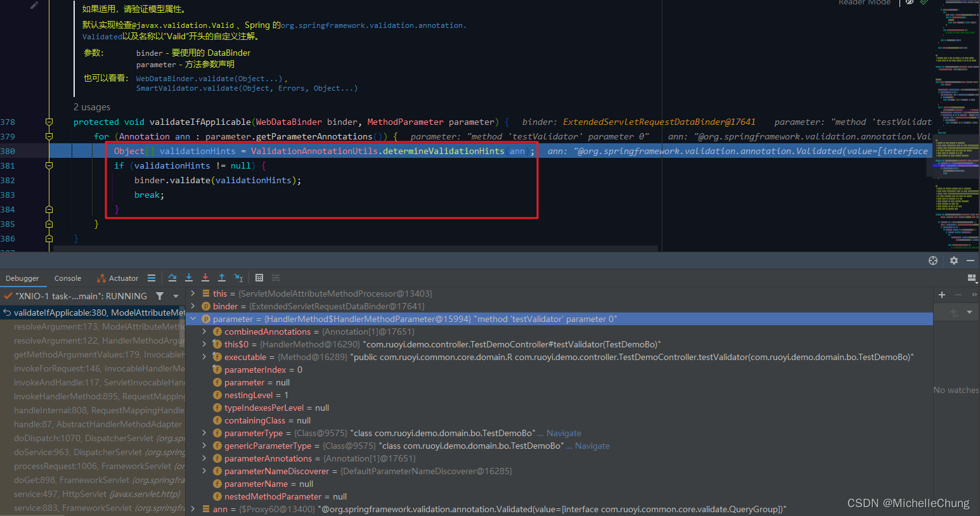Click line number 382 in gutter
The image size is (980, 516).
click(x=8, y=180)
